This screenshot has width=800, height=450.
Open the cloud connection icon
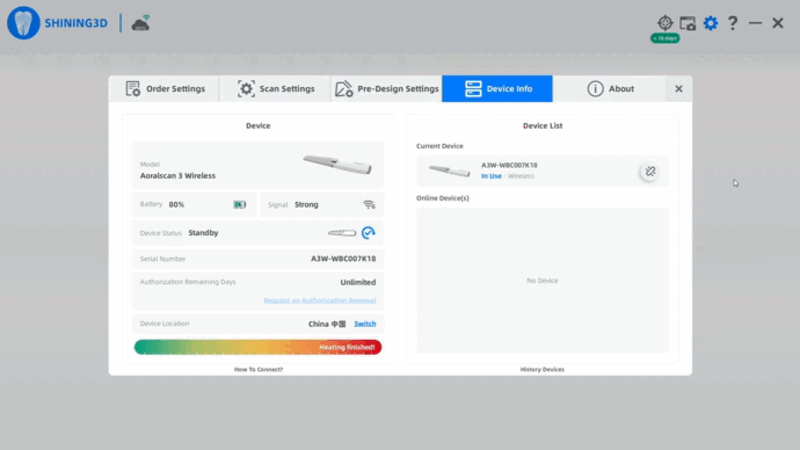141,23
